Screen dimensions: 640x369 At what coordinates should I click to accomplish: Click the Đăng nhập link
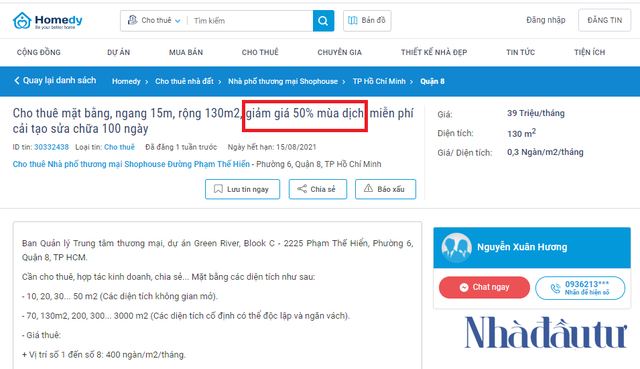[x=546, y=20]
